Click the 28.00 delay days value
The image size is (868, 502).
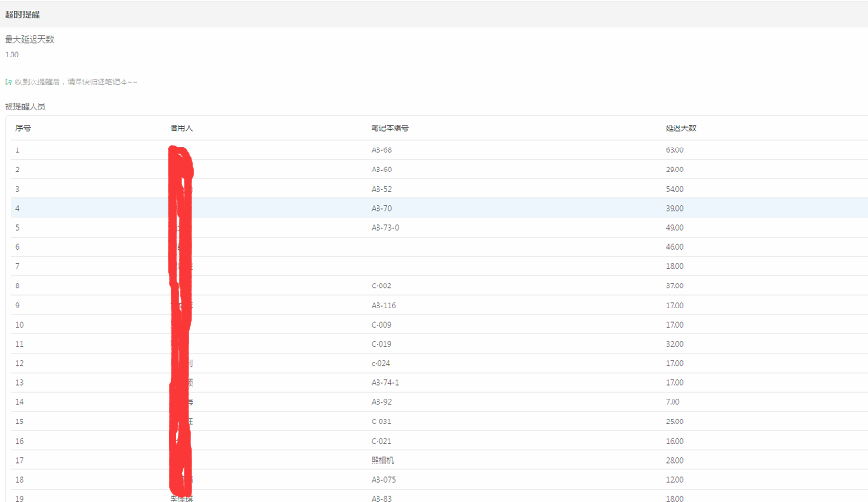[x=674, y=460]
